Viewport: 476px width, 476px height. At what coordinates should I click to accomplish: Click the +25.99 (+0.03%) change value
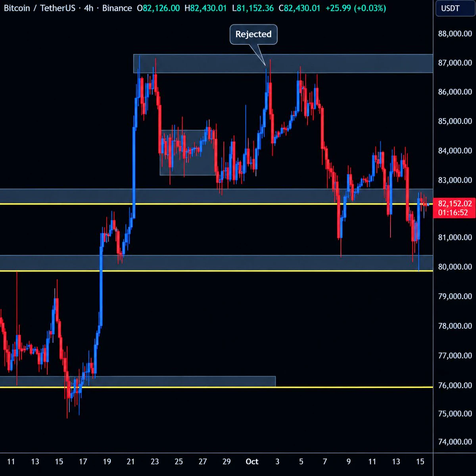tap(355, 8)
